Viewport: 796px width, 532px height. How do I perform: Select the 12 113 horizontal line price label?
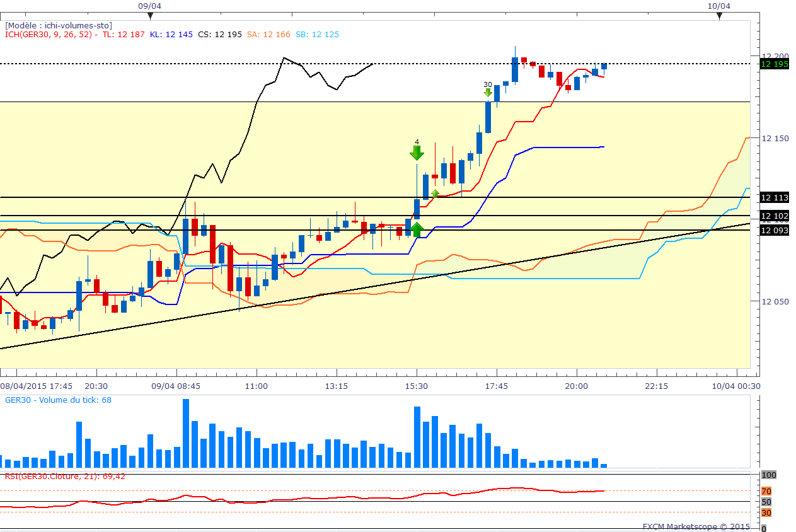[x=775, y=198]
